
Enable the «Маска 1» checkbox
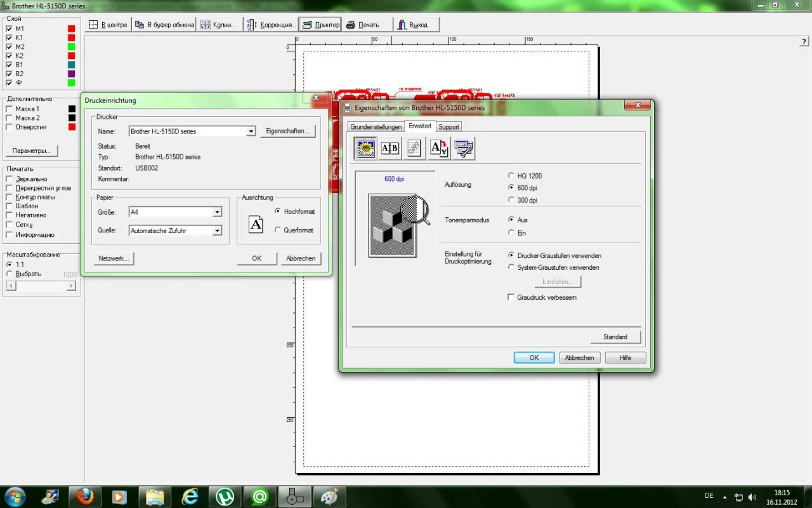(9, 109)
